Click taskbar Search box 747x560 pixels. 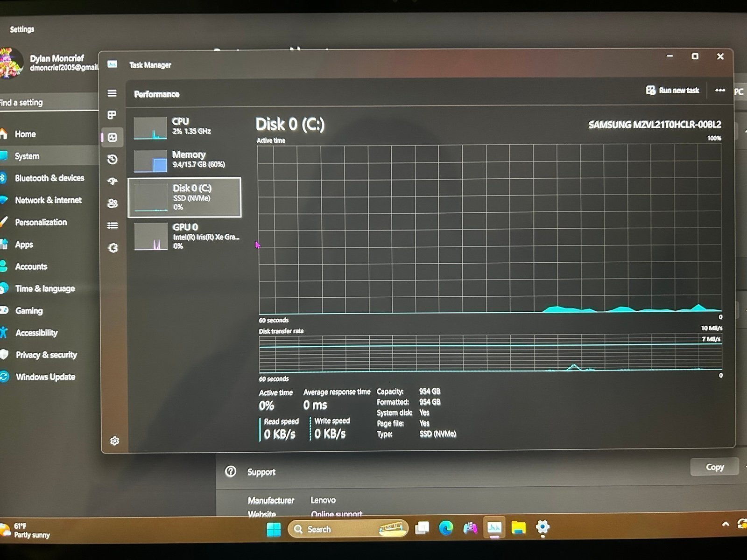pos(348,529)
